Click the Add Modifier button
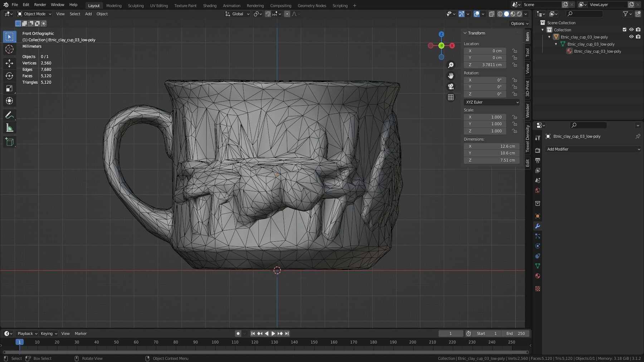Screen dimensions: 644x362 tap(593, 149)
